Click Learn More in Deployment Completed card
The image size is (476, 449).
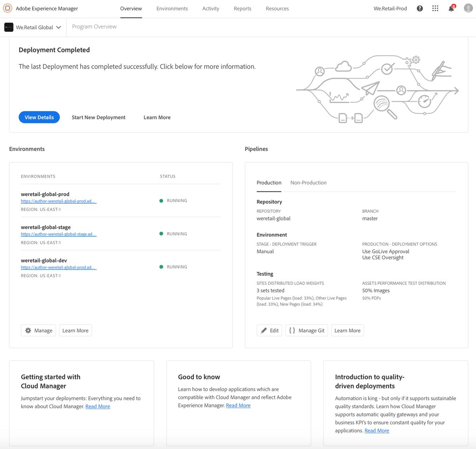pyautogui.click(x=157, y=117)
